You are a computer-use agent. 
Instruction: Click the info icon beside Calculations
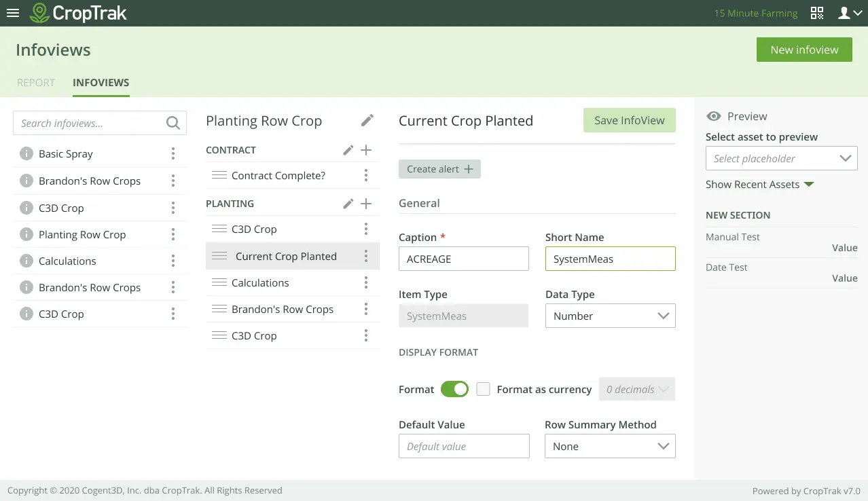tap(26, 261)
